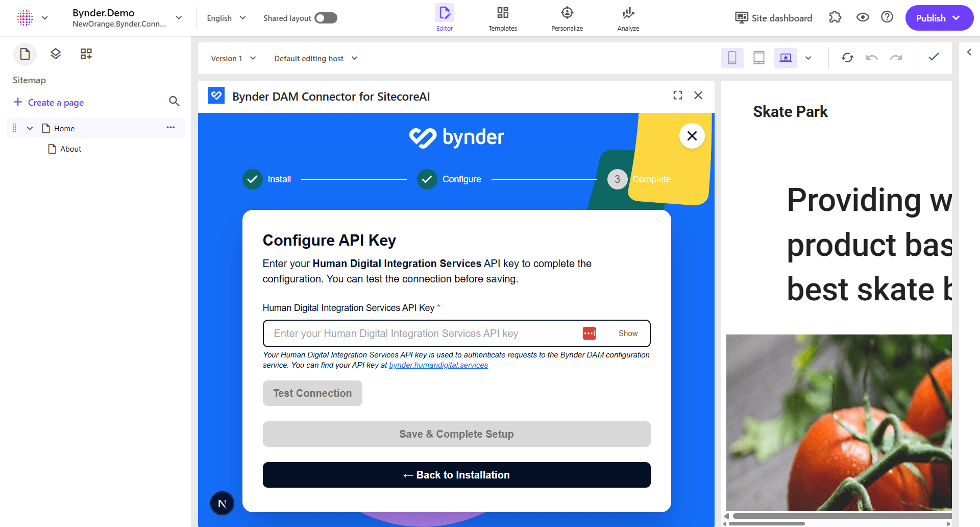
Task: Click the bynder.humandigital.services link
Action: pos(438,365)
